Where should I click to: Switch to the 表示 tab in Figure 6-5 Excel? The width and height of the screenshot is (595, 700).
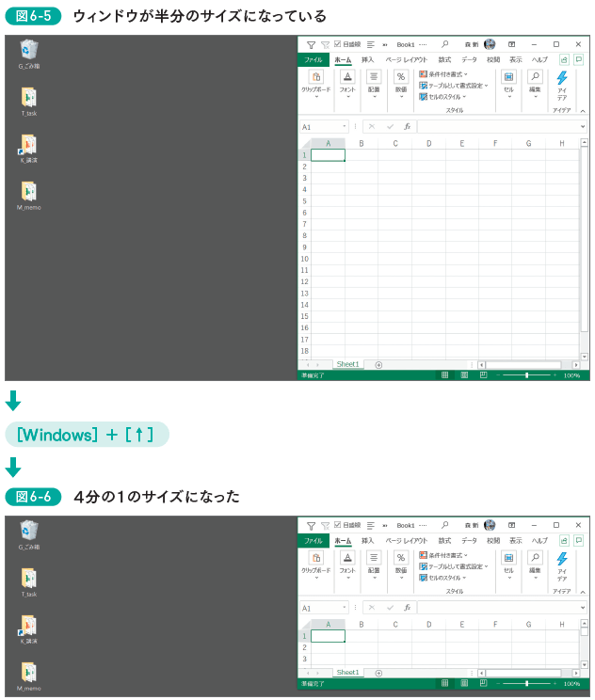click(x=516, y=60)
